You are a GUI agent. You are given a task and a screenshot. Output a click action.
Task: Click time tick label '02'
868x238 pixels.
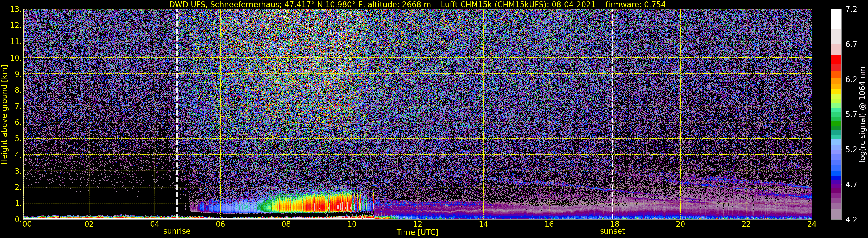pyautogui.click(x=89, y=224)
